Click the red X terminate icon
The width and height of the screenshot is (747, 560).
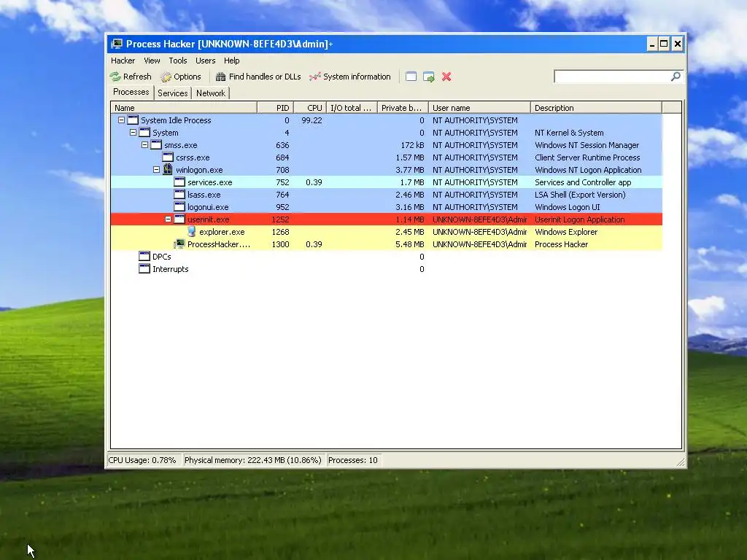(446, 77)
